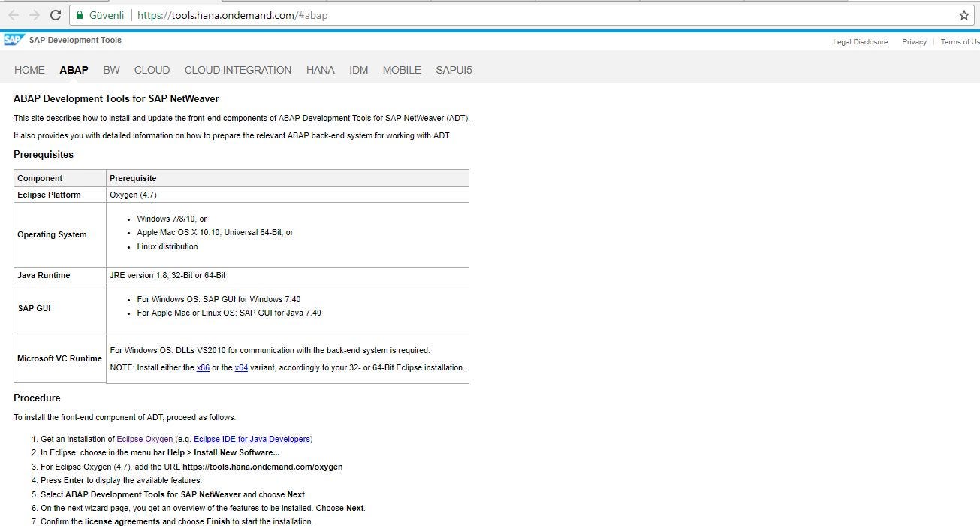
Task: Click the x64 VC Runtime link
Action: (x=240, y=367)
